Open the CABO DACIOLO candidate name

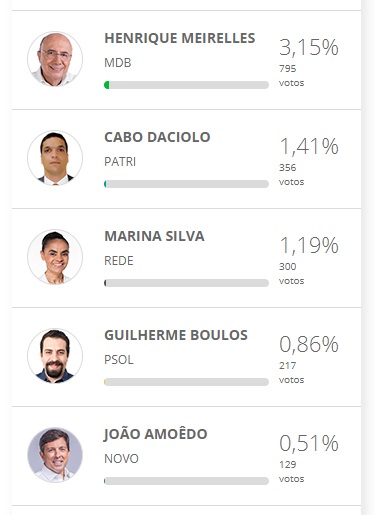(x=157, y=137)
